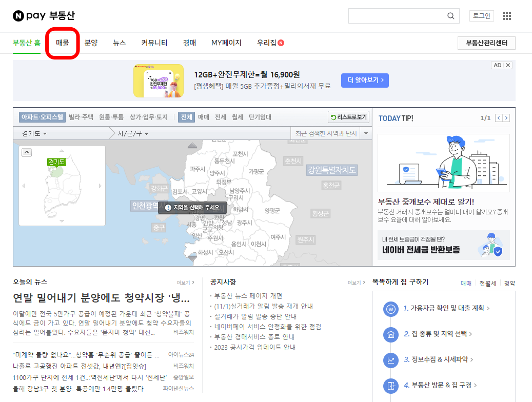Screen dimensions: 532x402
Task: Click the chart step icon
Action: (391, 360)
